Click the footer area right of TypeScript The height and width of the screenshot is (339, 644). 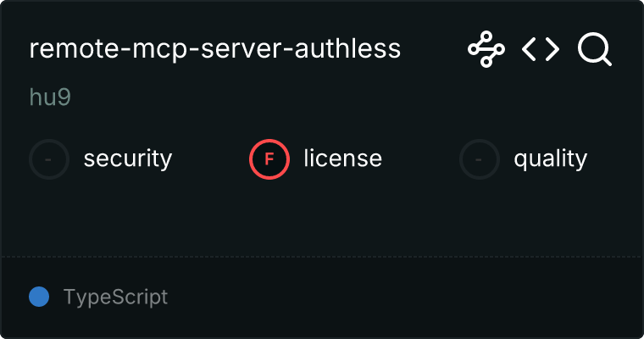[x=404, y=297]
